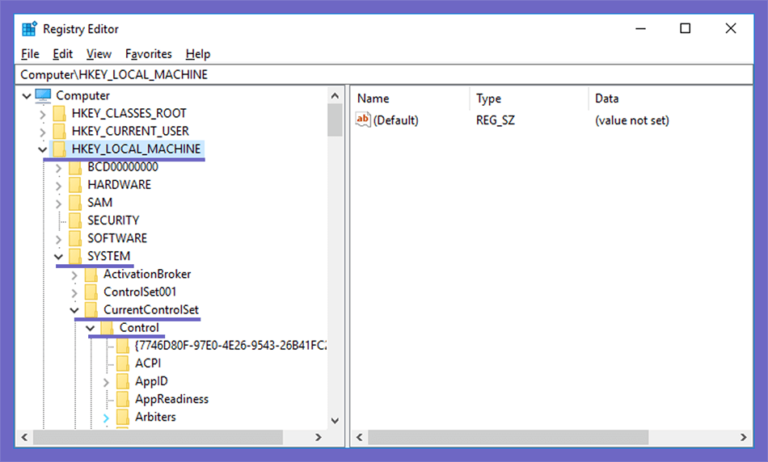Click the Arbiters folder icon
This screenshot has height=462, width=768.
(122, 417)
